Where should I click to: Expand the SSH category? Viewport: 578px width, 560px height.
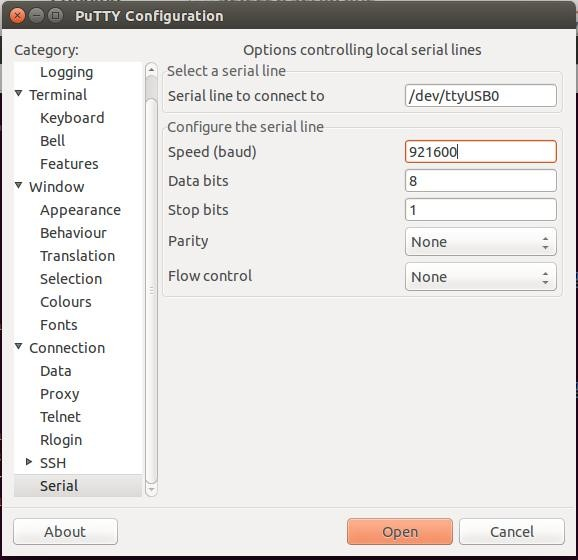click(29, 462)
